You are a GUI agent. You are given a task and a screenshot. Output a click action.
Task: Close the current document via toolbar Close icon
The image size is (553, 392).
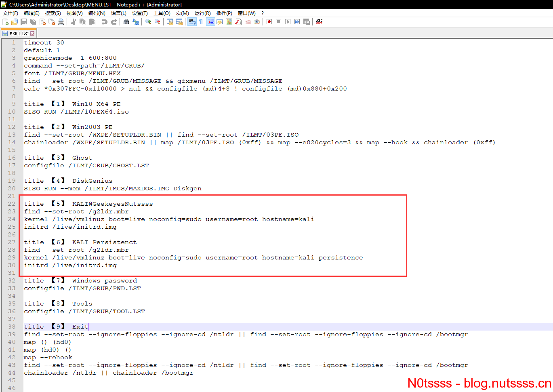[42, 22]
